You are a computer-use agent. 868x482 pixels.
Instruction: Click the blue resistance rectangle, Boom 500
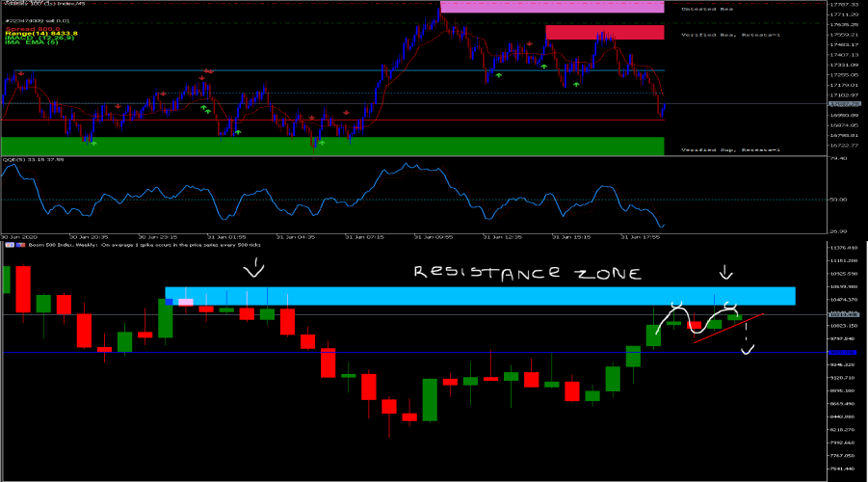coord(481,296)
